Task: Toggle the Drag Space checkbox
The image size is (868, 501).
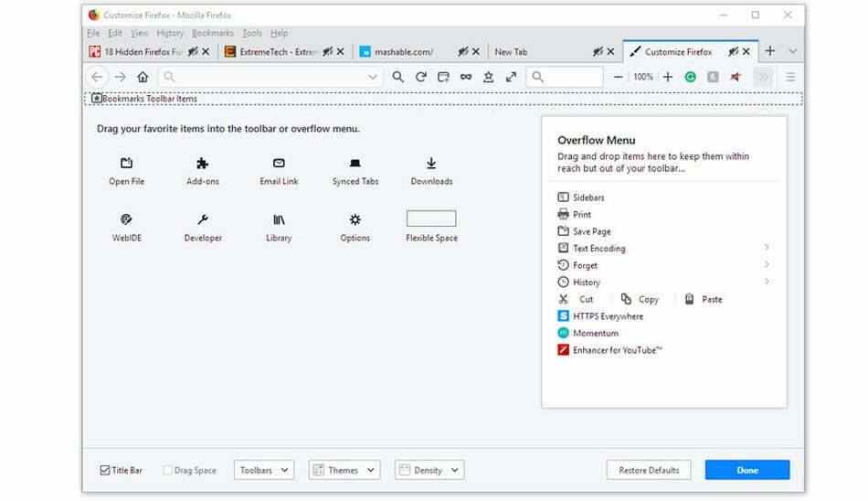Action: [x=167, y=470]
